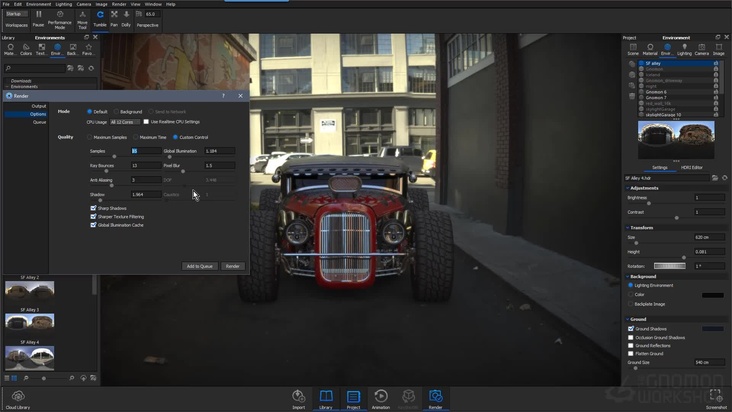The width and height of the screenshot is (732, 412).
Task: Collapse the Transform section
Action: point(627,228)
